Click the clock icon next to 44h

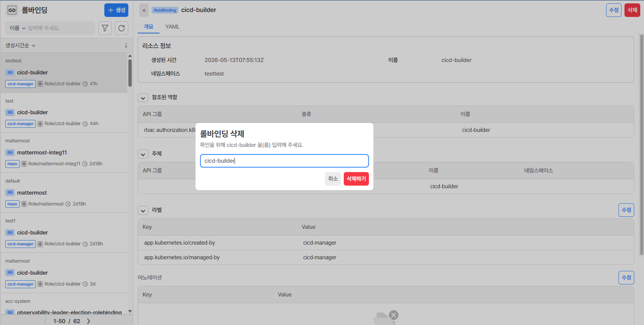pos(85,124)
